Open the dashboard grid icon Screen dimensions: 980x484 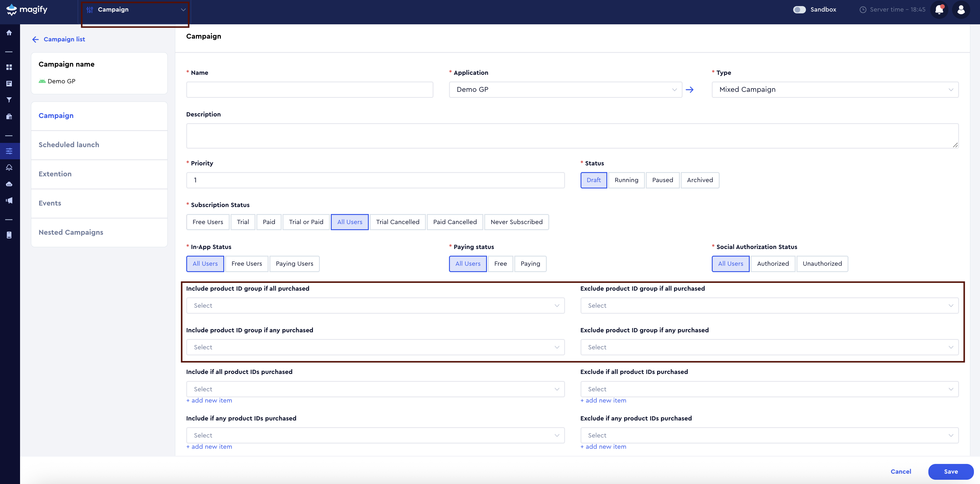(9, 67)
